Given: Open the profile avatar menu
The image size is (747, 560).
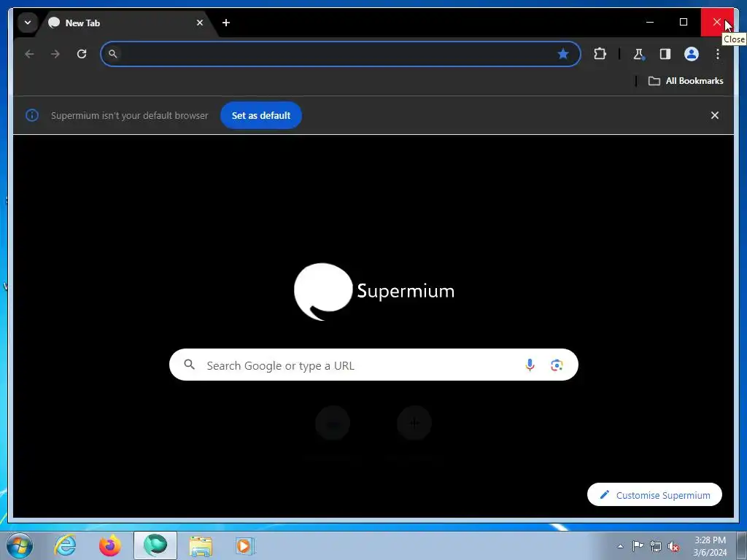Looking at the screenshot, I should (x=692, y=54).
